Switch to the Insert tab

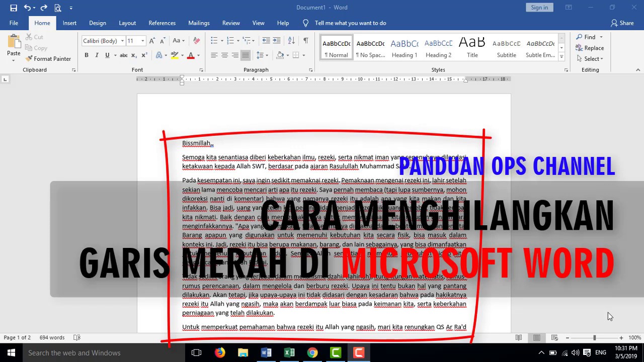click(69, 23)
